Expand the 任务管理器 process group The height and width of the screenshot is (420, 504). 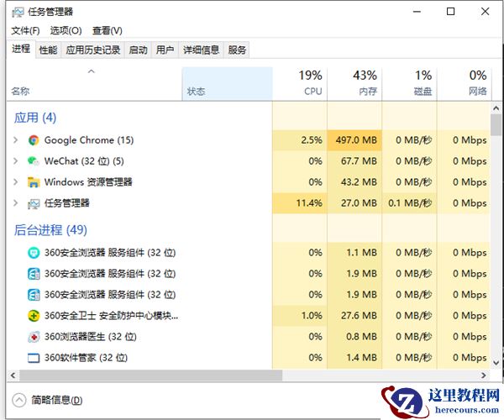(x=15, y=203)
